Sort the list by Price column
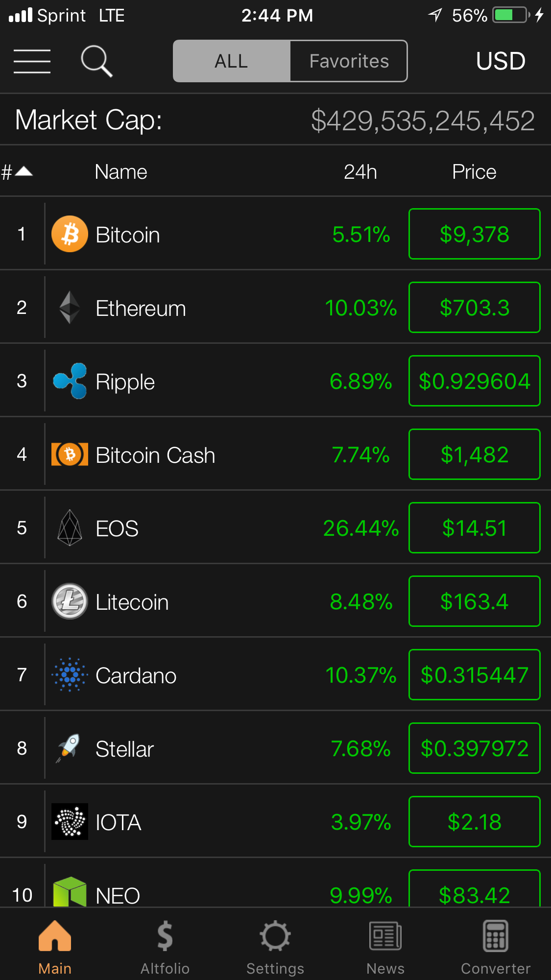This screenshot has width=551, height=980. pyautogui.click(x=474, y=172)
